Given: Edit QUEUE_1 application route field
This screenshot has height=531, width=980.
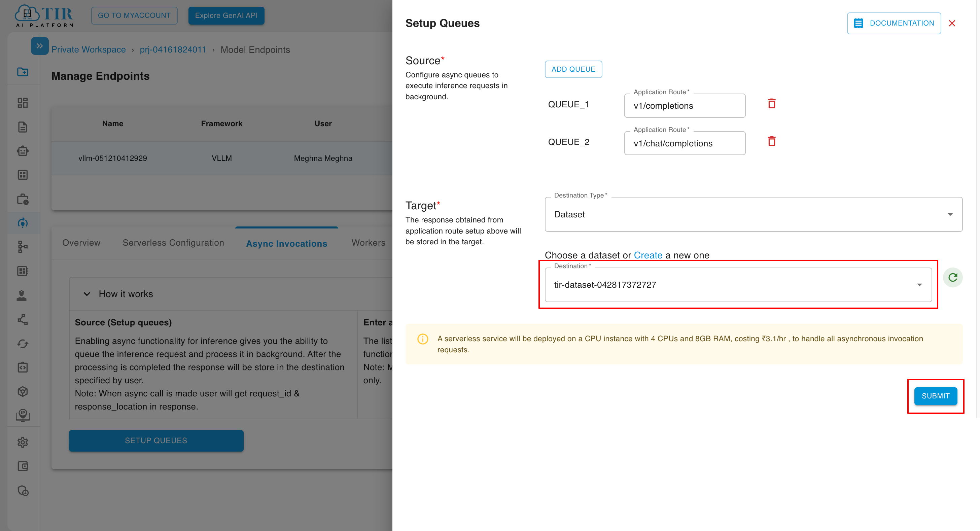Looking at the screenshot, I should (685, 106).
